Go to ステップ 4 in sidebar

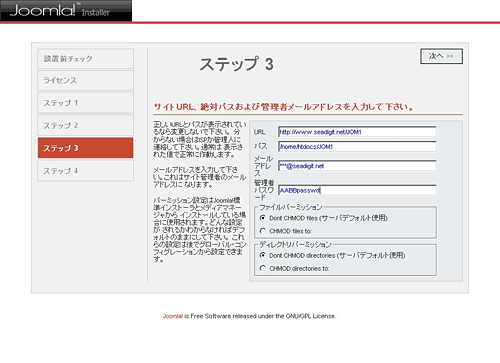pos(86,171)
